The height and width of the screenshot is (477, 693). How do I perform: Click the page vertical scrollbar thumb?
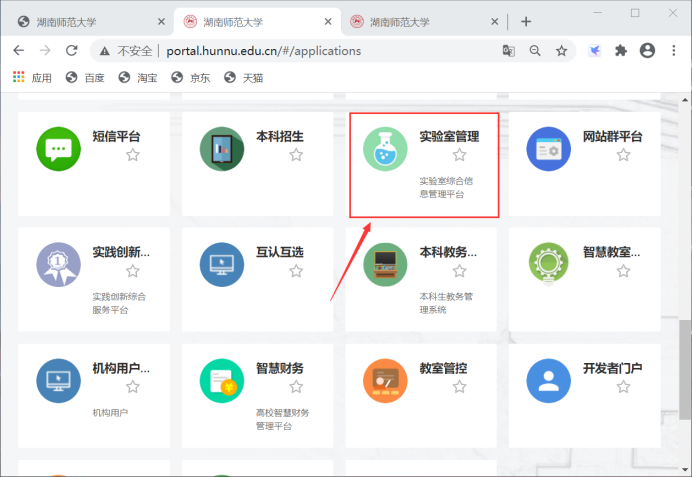(x=686, y=368)
